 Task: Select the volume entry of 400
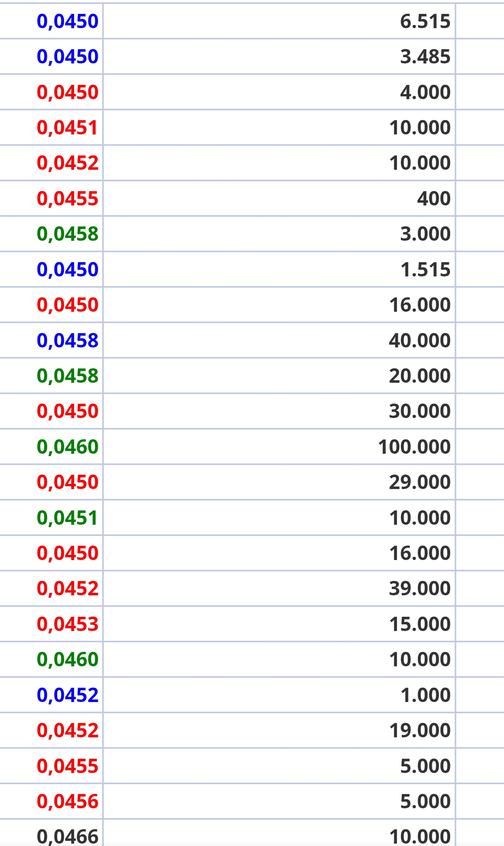coord(433,198)
